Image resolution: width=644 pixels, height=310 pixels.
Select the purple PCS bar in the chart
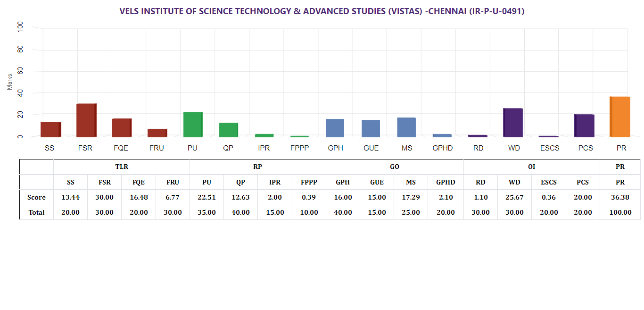click(584, 126)
